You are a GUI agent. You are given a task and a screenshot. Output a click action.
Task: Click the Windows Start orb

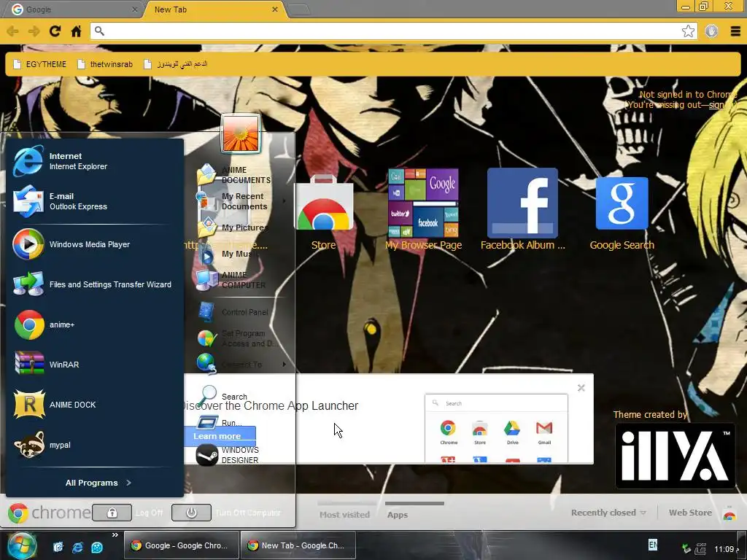coord(22,545)
